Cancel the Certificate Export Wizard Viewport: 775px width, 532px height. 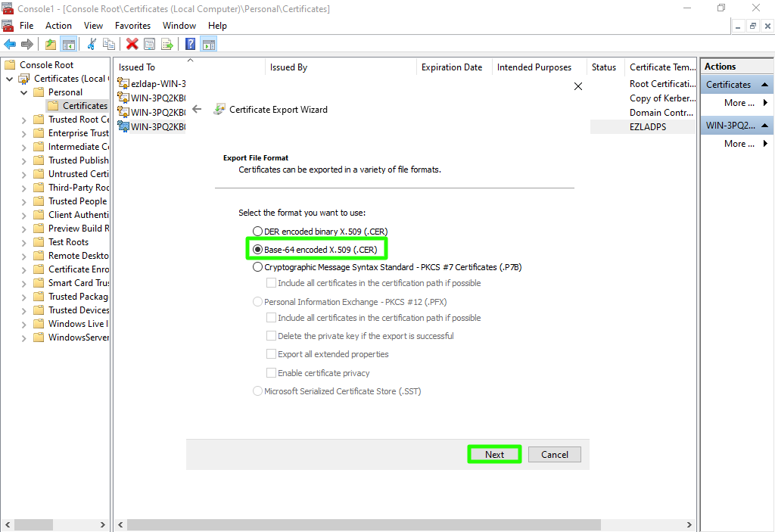pyautogui.click(x=554, y=454)
